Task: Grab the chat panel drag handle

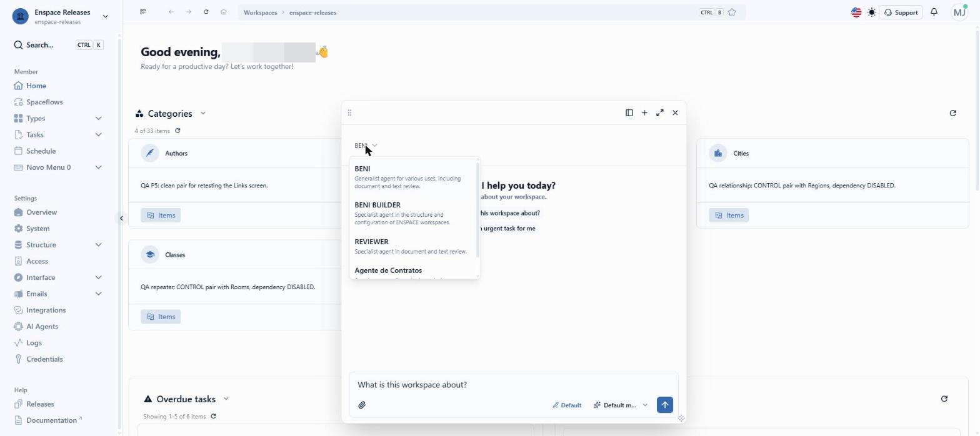Action: coord(349,112)
